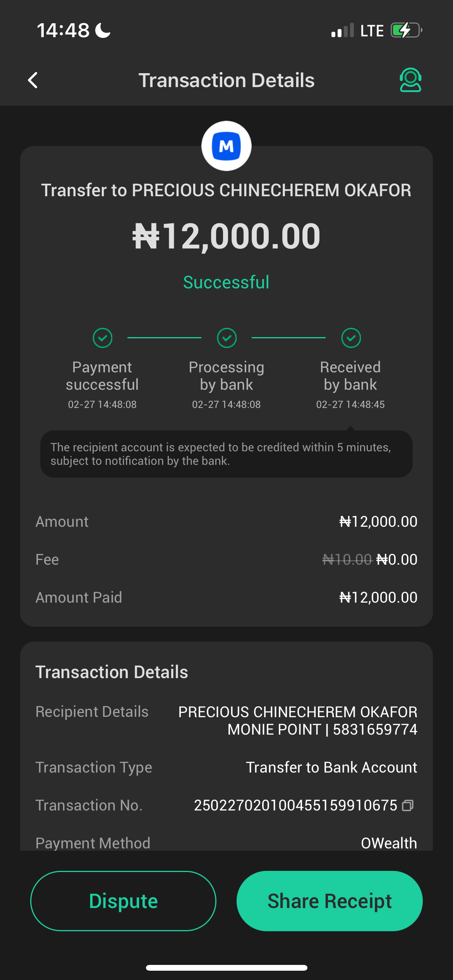Viewport: 453px width, 980px height.
Task: Tap the Payment successful checkmark
Action: 103,338
